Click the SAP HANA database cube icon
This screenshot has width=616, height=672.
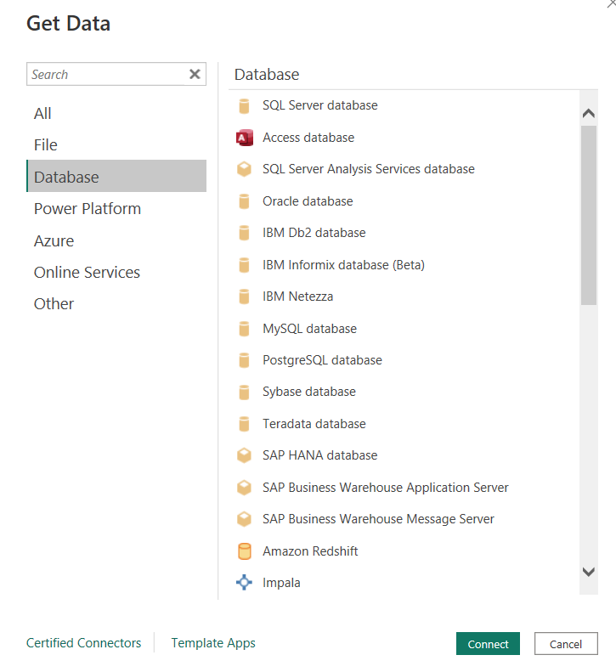click(x=245, y=455)
